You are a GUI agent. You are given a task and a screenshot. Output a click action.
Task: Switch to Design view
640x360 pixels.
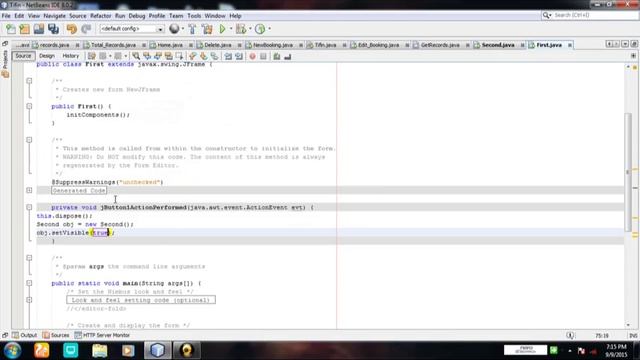click(x=47, y=56)
